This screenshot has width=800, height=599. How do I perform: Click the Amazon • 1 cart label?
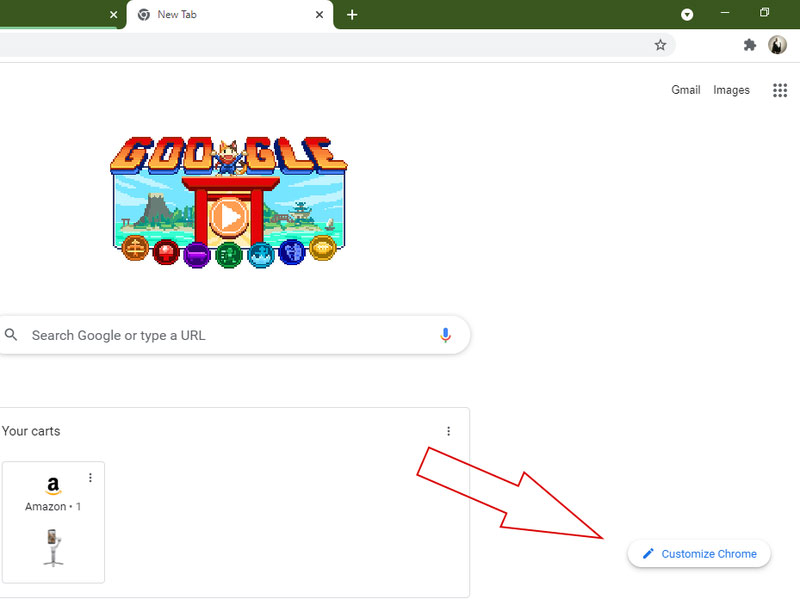pyautogui.click(x=53, y=507)
